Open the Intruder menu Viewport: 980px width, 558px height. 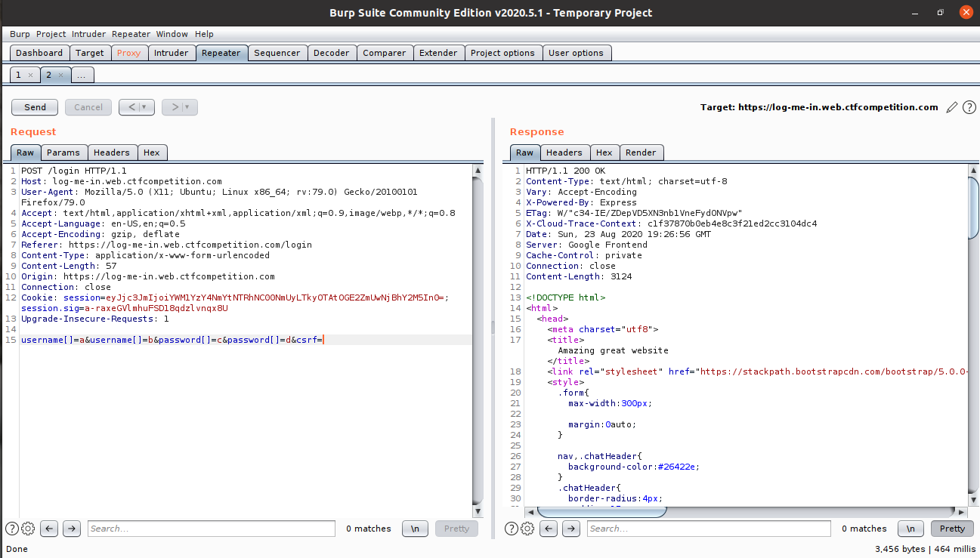tap(89, 34)
